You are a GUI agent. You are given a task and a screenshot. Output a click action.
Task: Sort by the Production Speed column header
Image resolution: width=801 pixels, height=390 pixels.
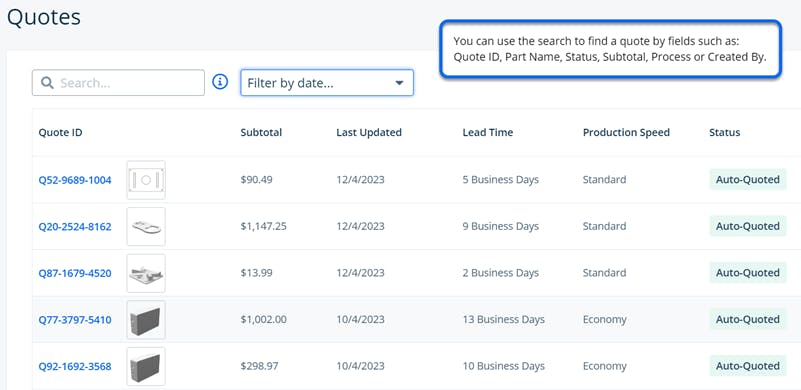(626, 132)
